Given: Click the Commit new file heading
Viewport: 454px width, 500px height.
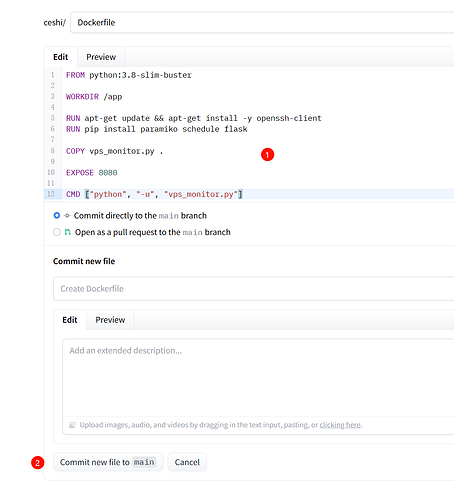Looking at the screenshot, I should pyautogui.click(x=84, y=261).
